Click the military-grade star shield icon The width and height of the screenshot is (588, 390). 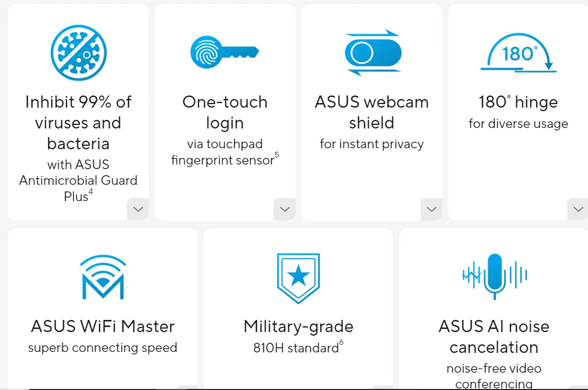coord(298,277)
